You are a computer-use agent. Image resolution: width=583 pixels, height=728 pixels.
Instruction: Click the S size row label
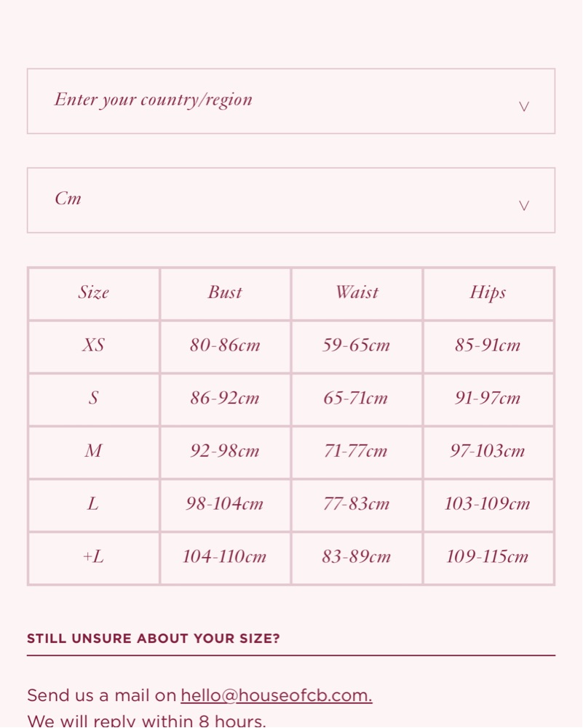[x=94, y=399]
